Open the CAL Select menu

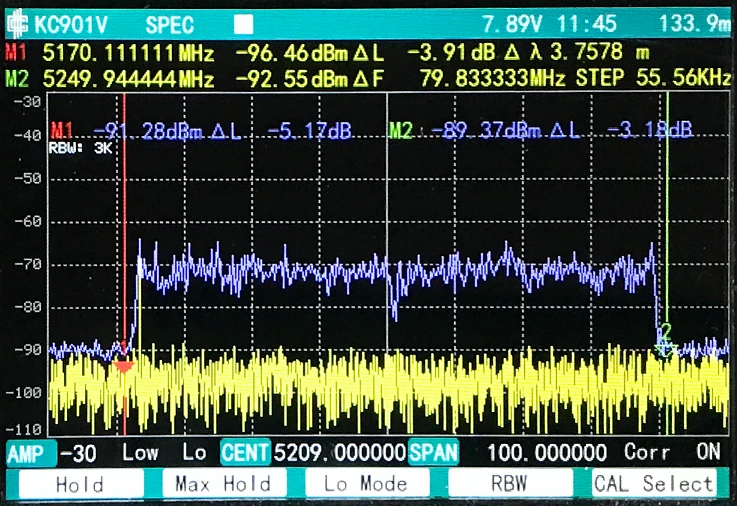(654, 484)
